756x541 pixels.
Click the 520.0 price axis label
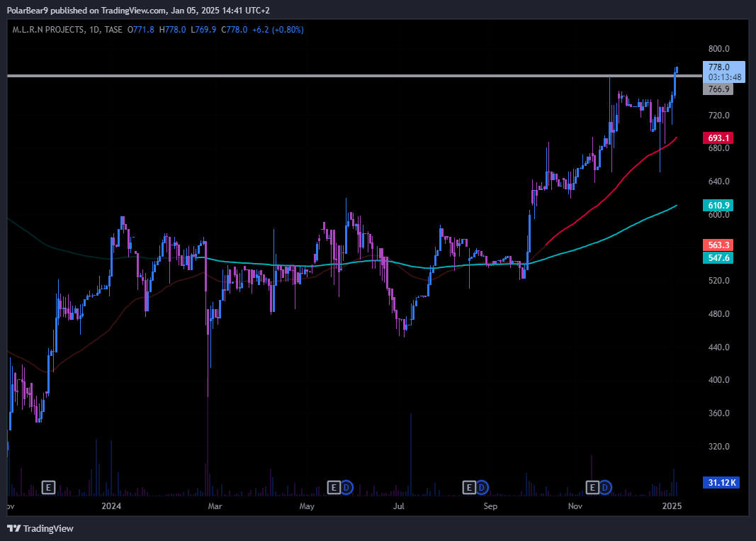coord(719,281)
